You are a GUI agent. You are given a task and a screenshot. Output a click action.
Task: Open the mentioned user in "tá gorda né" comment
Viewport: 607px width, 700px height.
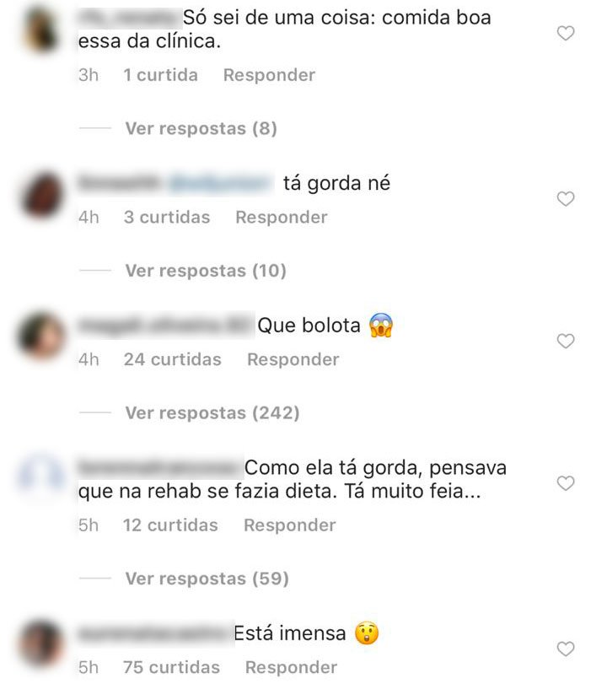click(x=221, y=183)
